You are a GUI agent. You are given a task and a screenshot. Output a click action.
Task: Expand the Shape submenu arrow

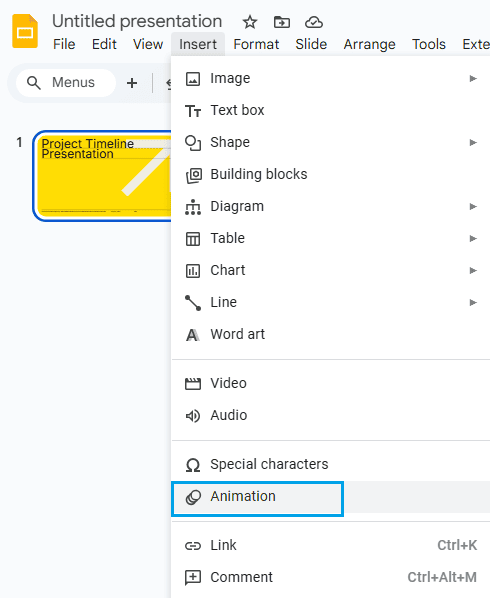coord(473,143)
